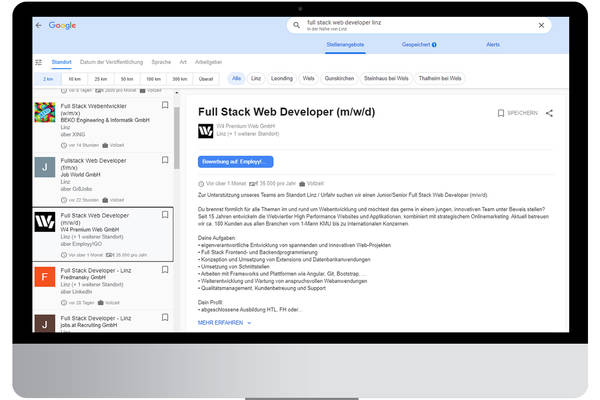Switch to the Gespeichert tab
The image size is (600, 400).
[417, 45]
